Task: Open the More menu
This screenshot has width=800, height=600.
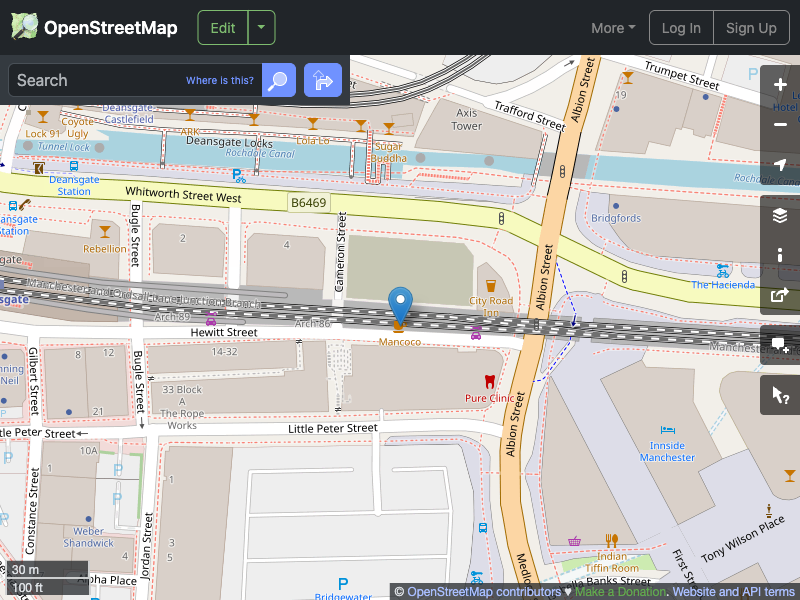Action: pyautogui.click(x=612, y=27)
